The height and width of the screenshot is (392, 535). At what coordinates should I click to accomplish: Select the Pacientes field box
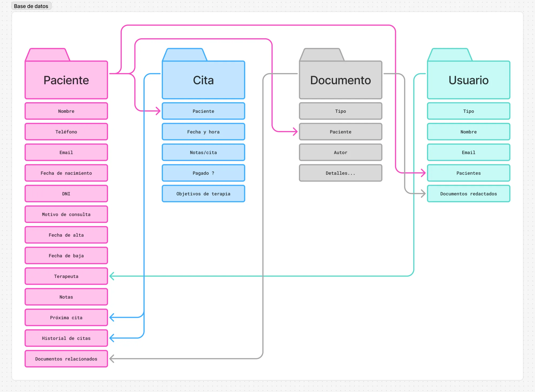(469, 173)
